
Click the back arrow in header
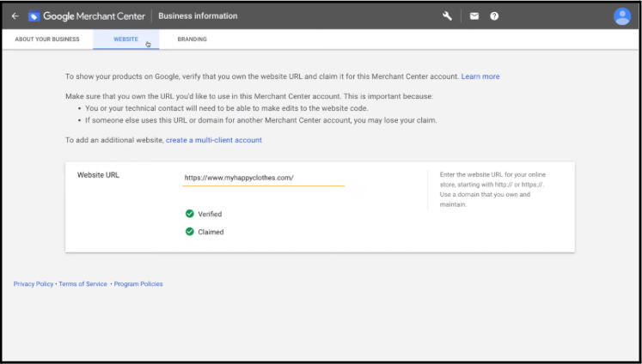[x=15, y=16]
